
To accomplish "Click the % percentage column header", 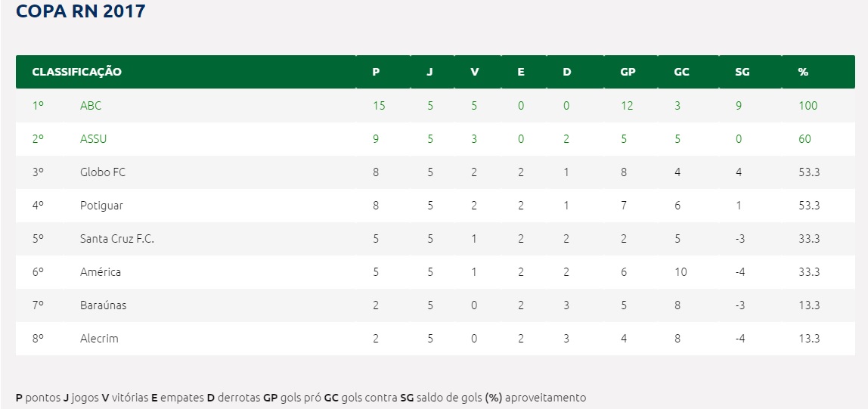I will (x=803, y=72).
